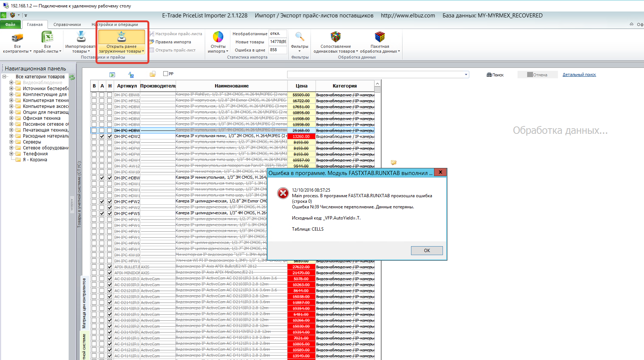Viewport: 644px width, 360px height.
Task: Click the Поиск search button
Action: 495,75
